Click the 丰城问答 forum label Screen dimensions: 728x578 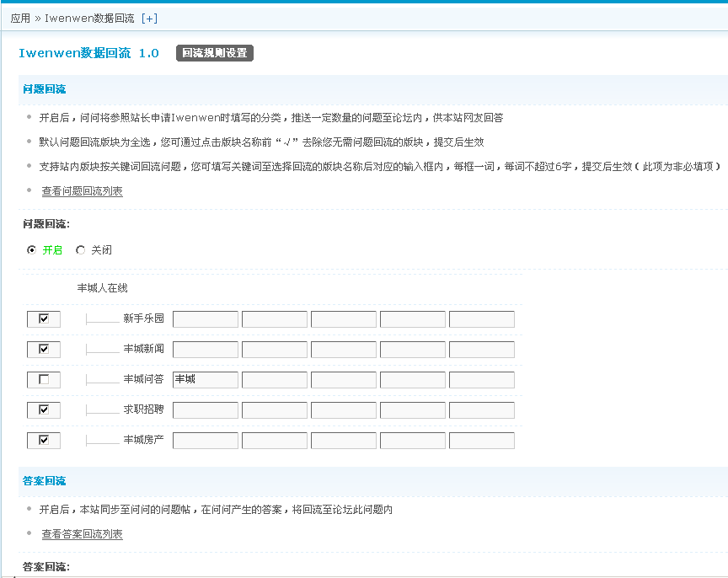coord(143,379)
